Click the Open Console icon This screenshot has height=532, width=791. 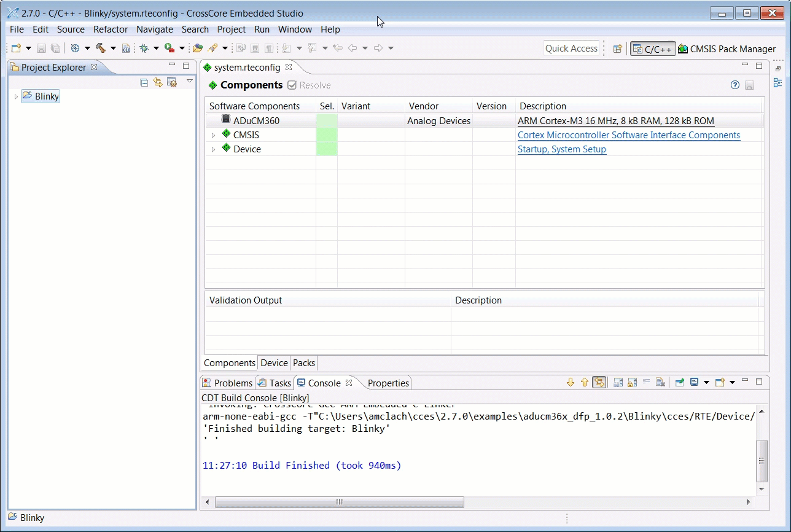pyautogui.click(x=720, y=382)
